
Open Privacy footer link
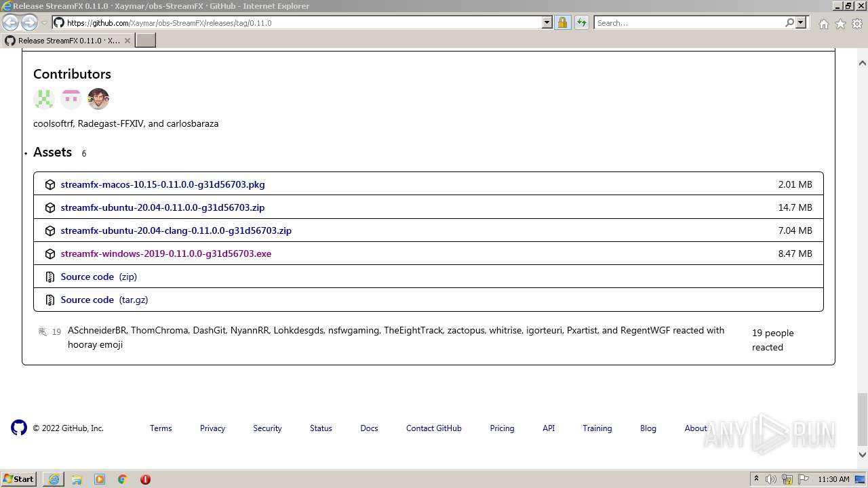click(212, 428)
